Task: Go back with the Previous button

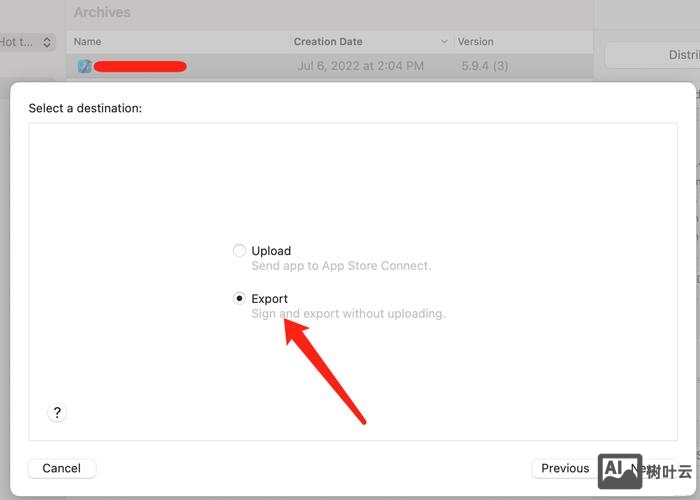Action: tap(565, 468)
